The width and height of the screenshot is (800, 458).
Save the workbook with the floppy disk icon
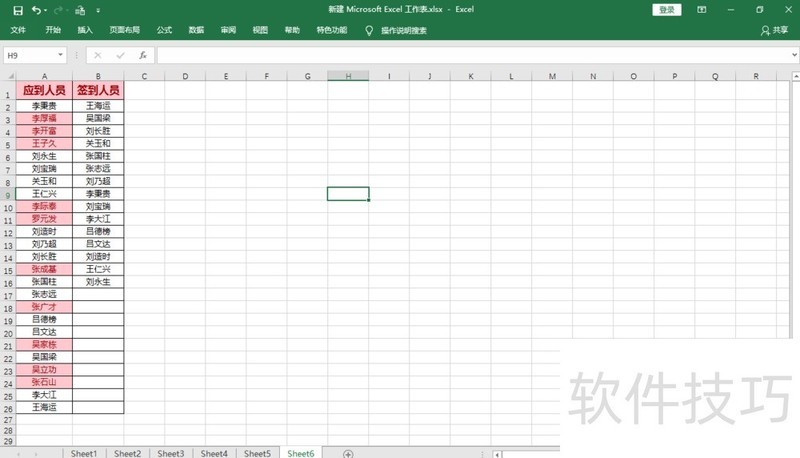click(x=18, y=10)
